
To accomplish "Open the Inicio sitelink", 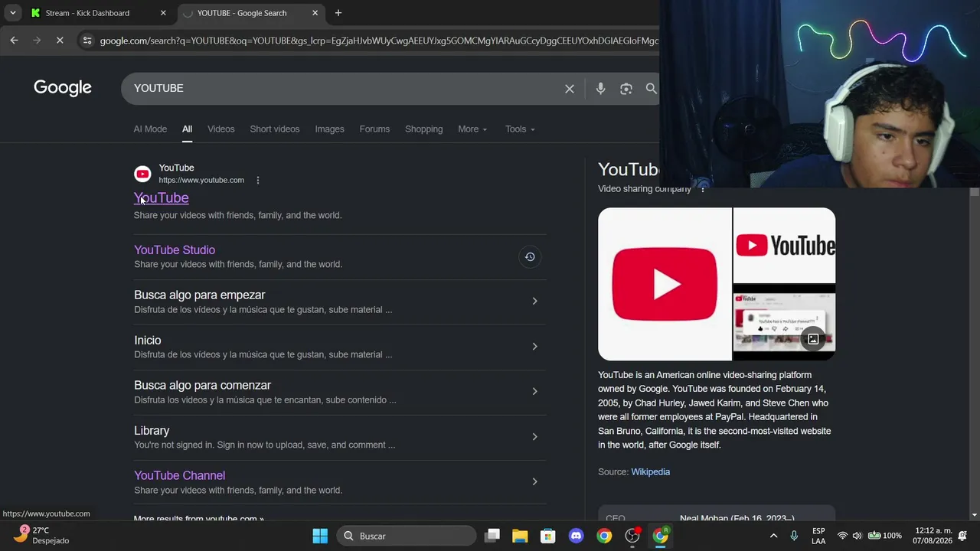I will coord(148,341).
